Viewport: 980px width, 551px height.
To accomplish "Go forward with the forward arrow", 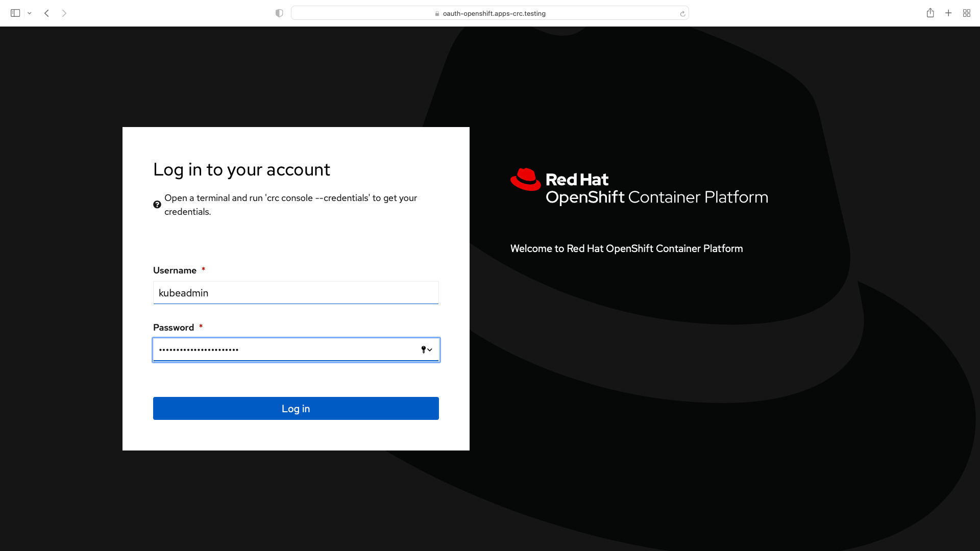I will point(64,13).
